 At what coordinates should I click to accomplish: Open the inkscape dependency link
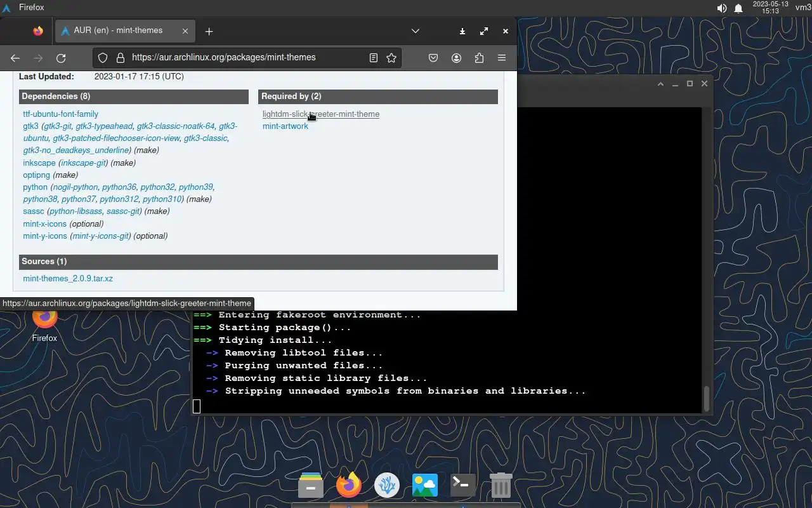tap(39, 163)
